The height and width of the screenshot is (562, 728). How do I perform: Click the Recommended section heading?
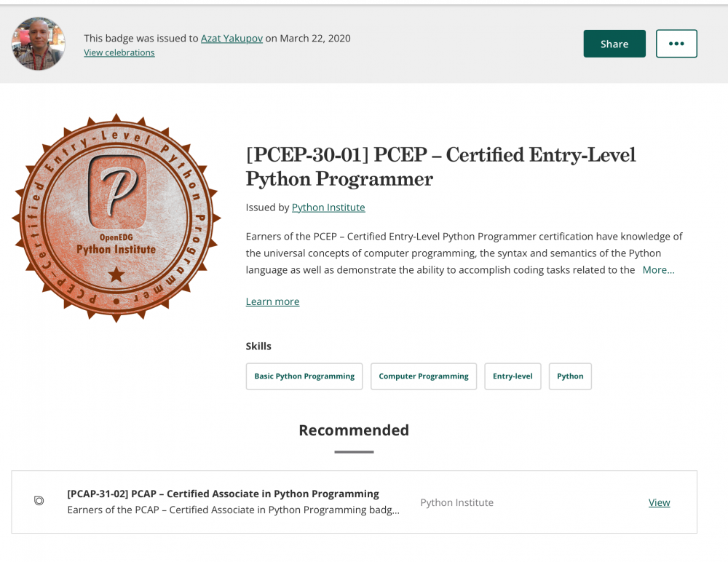(x=354, y=430)
